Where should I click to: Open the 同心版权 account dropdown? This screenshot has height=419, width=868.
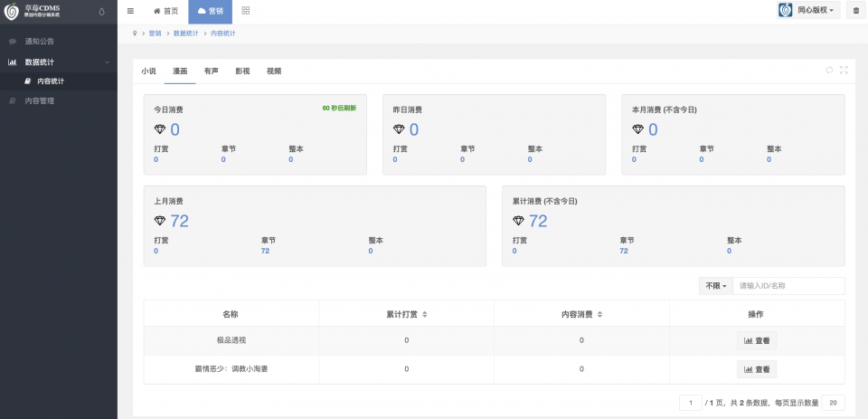click(808, 11)
